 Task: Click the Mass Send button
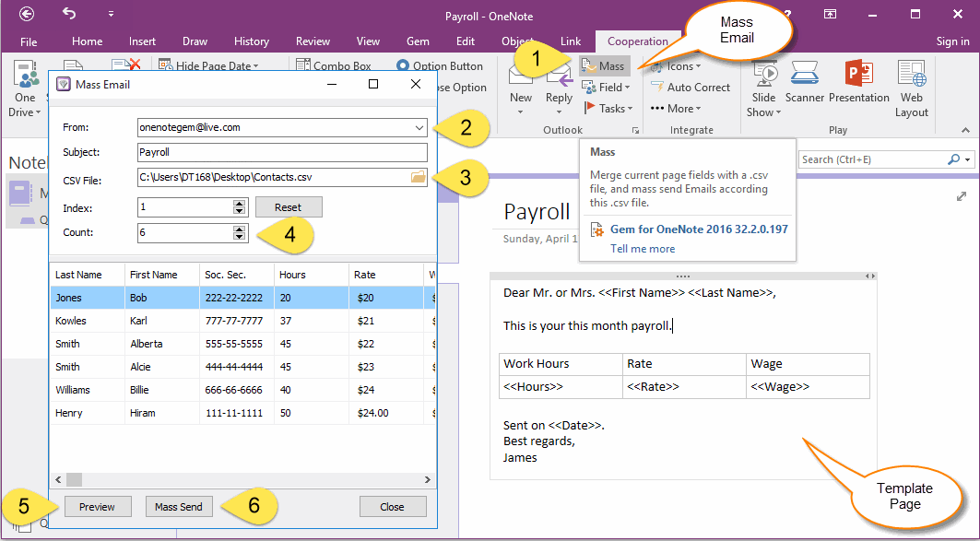(179, 507)
